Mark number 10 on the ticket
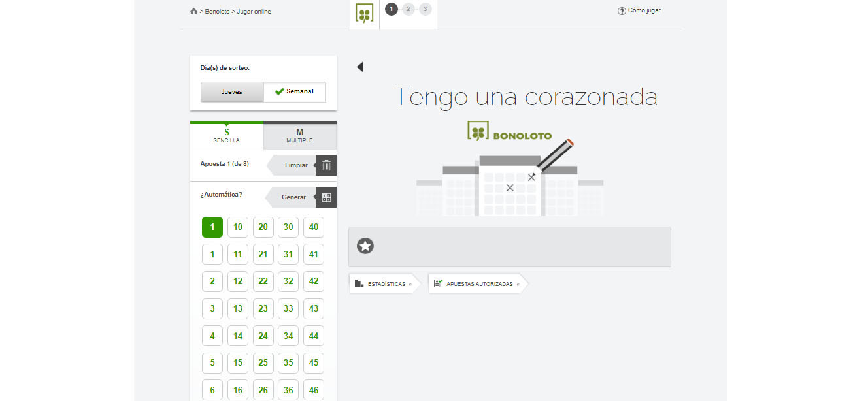Screen dimensions: 868x401 click(x=238, y=227)
